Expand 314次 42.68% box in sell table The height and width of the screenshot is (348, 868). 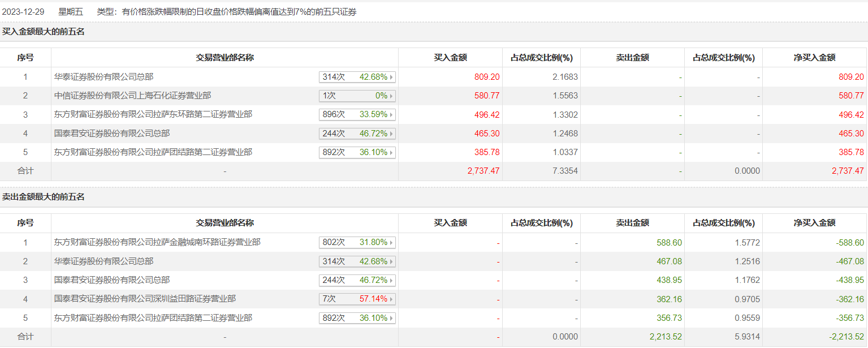tap(357, 261)
